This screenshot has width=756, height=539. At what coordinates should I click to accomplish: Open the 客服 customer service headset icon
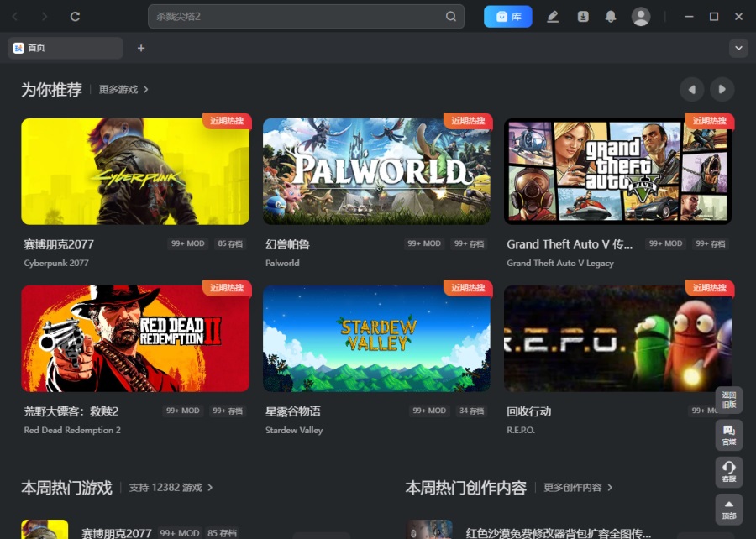click(729, 472)
